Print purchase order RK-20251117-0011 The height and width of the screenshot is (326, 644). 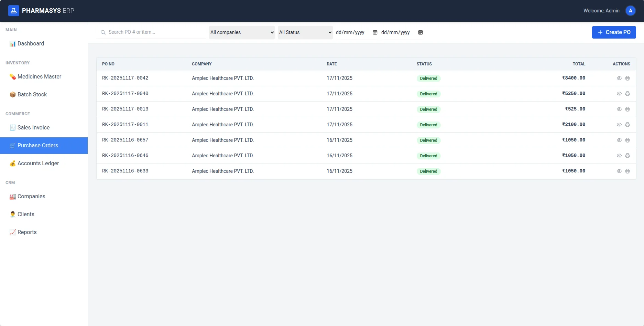click(x=627, y=125)
